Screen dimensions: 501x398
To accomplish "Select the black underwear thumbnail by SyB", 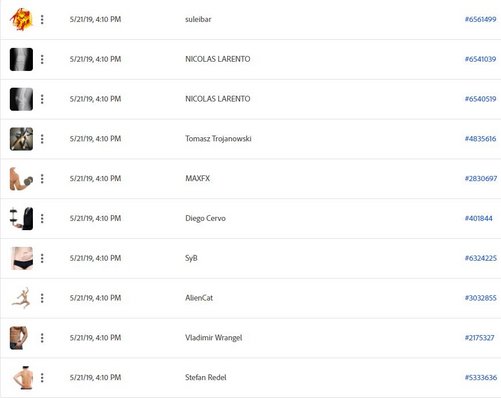I will click(22, 258).
